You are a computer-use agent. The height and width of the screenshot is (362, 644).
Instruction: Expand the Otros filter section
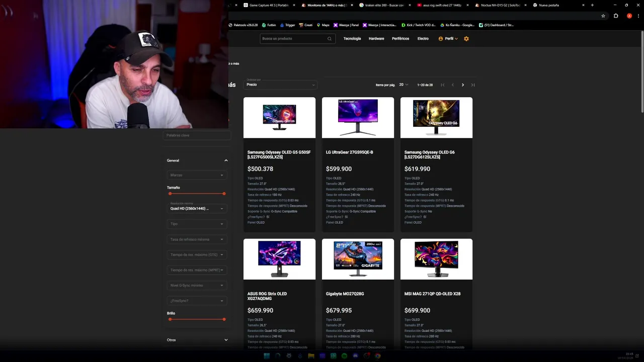226,340
